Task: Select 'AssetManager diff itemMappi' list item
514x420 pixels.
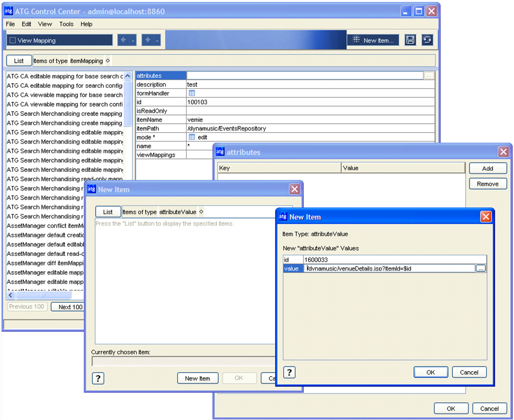Action: pos(45,263)
